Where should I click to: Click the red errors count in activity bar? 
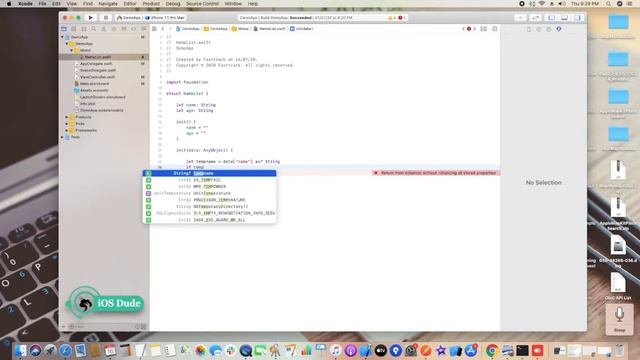click(402, 18)
